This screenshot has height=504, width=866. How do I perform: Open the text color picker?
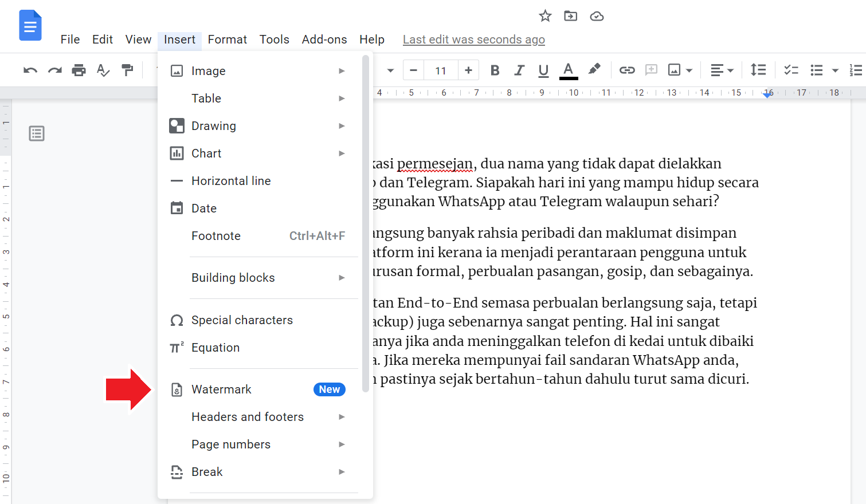click(x=568, y=70)
